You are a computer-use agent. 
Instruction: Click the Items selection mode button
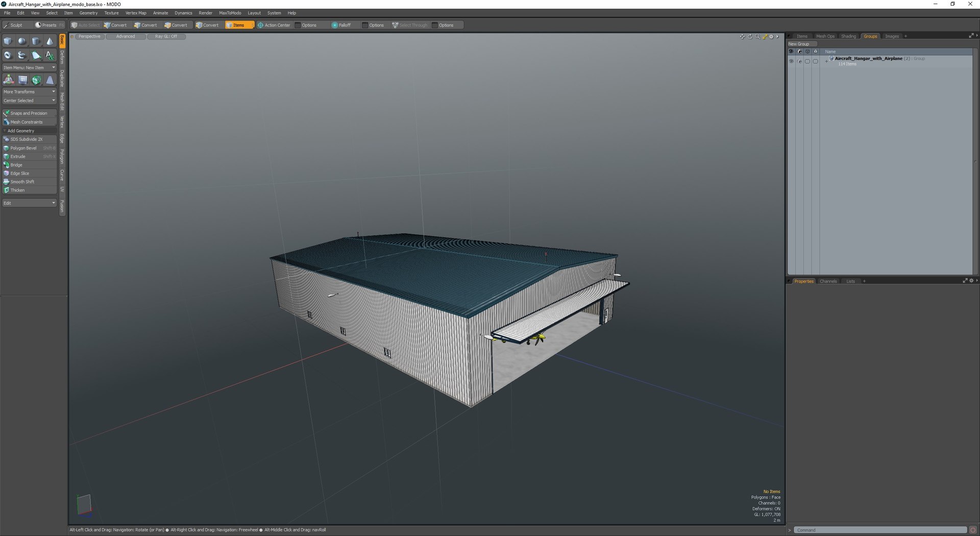pos(239,25)
